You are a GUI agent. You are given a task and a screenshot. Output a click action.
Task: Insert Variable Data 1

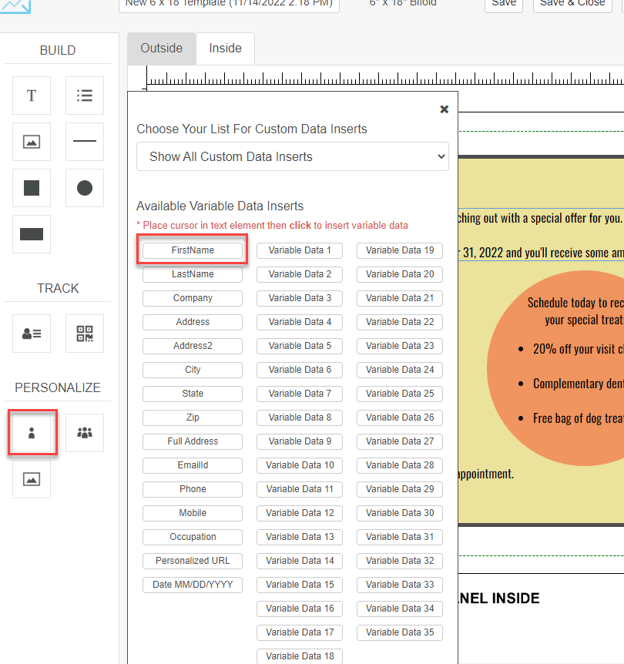300,250
